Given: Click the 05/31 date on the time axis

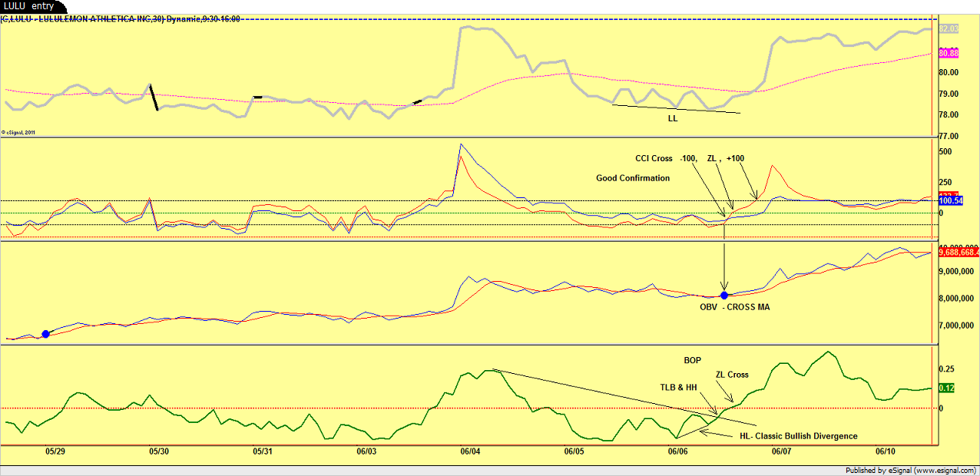Looking at the screenshot, I should coord(263,452).
